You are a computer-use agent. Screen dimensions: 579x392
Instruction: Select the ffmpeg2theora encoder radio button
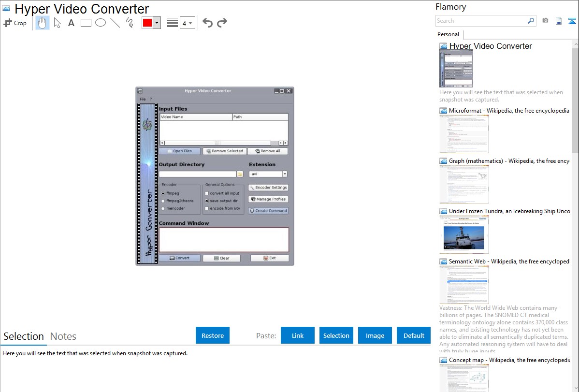point(163,201)
